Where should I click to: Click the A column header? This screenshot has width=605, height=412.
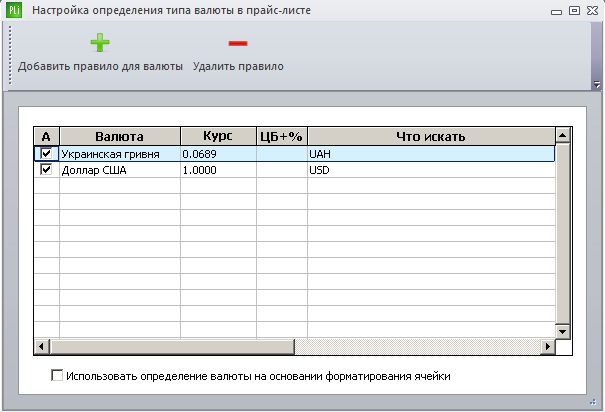pyautogui.click(x=46, y=136)
